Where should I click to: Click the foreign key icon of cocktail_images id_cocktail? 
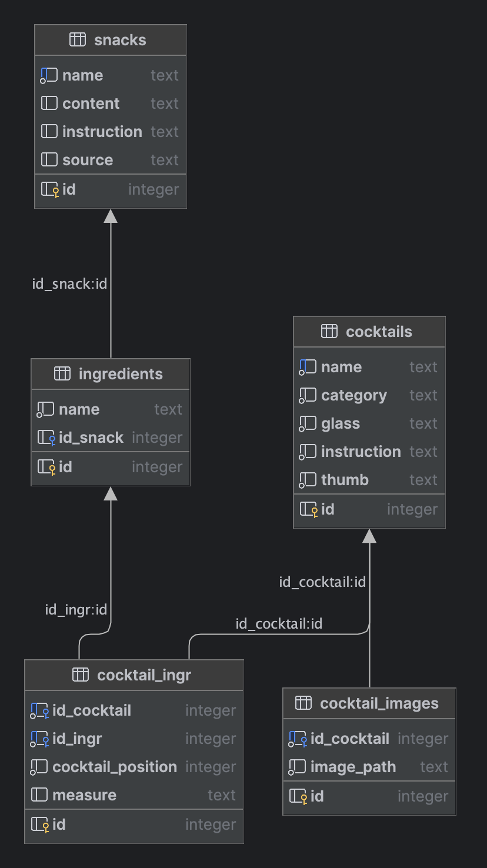[x=298, y=739]
